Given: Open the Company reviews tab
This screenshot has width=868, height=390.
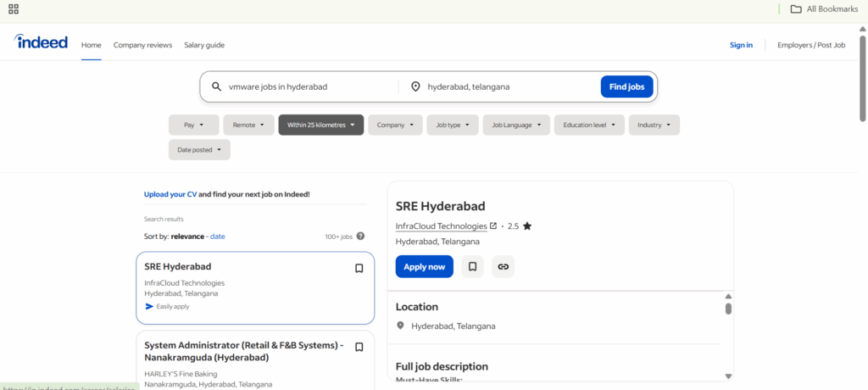Looking at the screenshot, I should coord(142,45).
